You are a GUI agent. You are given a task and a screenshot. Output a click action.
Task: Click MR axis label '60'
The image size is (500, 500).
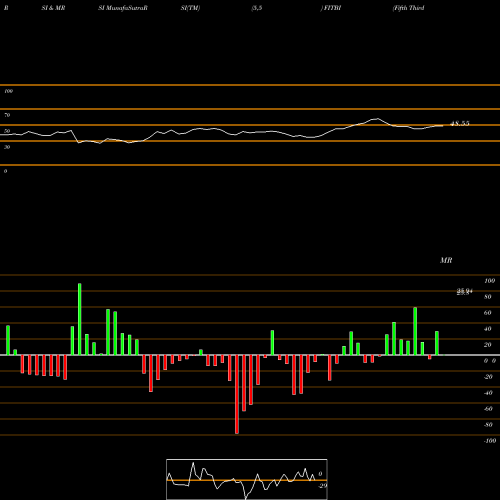pos(488,313)
